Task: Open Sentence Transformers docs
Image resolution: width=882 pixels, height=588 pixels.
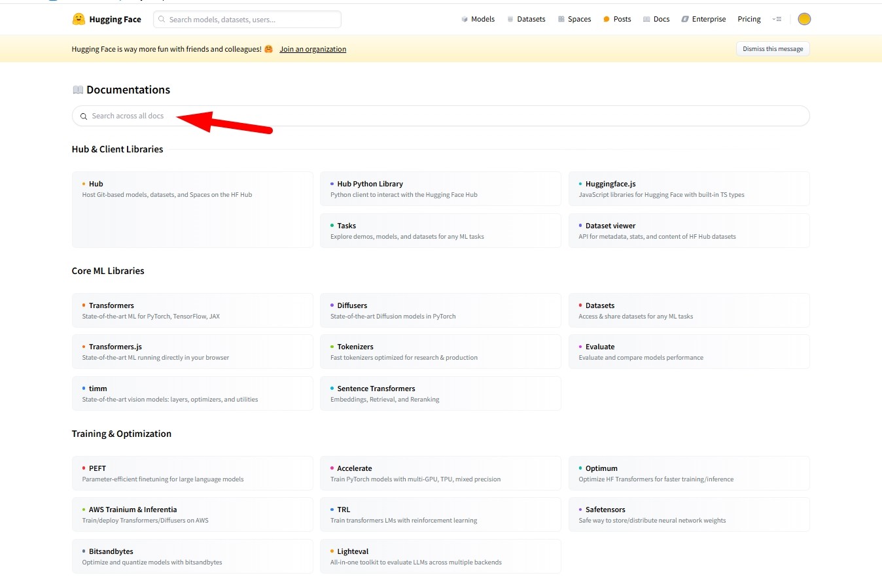Action: pos(440,393)
